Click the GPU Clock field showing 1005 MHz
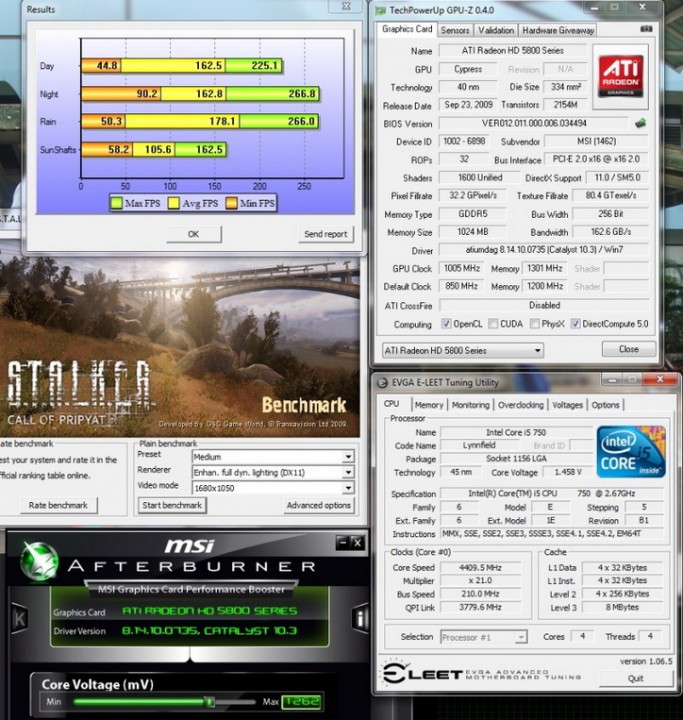This screenshot has width=683, height=720. coord(462,268)
